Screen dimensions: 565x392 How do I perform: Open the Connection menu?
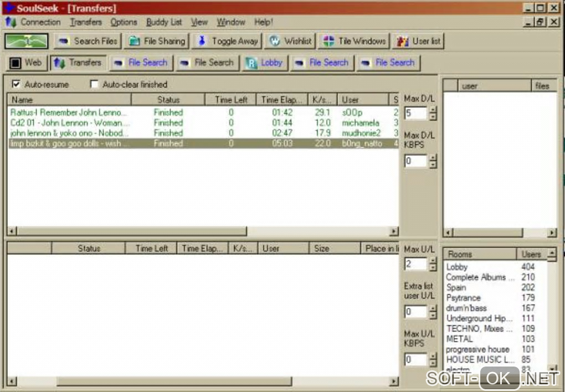(40, 22)
